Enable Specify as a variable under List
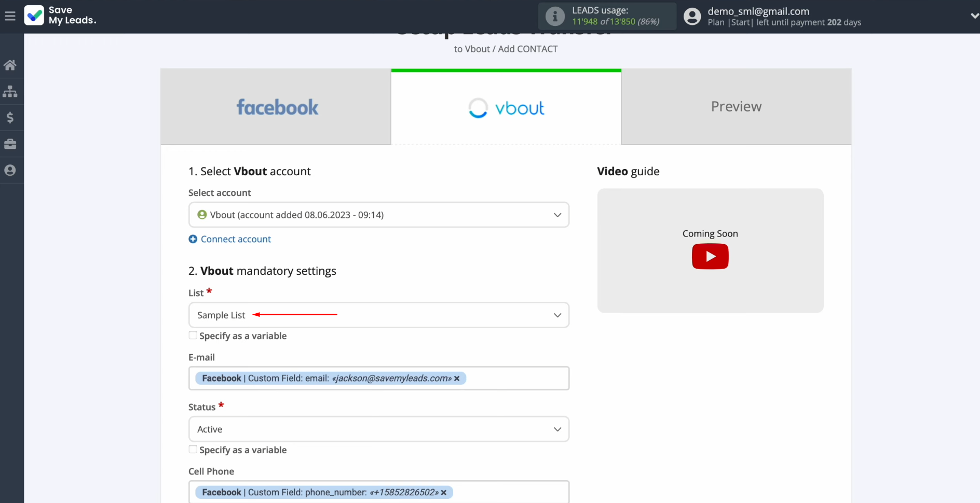Screen dimensions: 980x503 [193, 336]
